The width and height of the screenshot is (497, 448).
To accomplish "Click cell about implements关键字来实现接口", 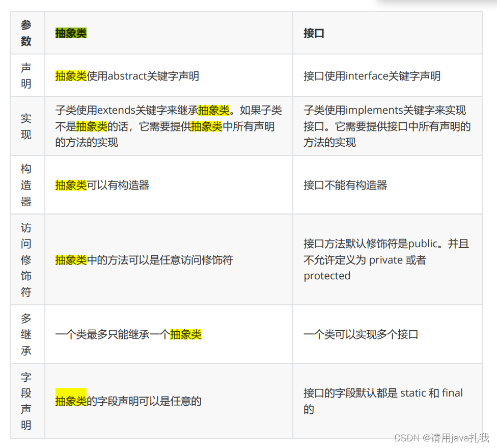I will 388,126.
